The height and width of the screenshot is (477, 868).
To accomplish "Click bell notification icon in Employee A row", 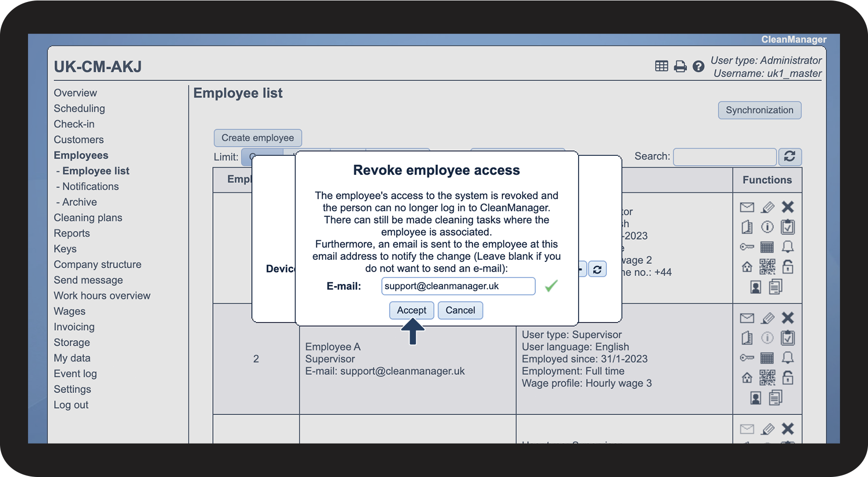I will point(787,358).
